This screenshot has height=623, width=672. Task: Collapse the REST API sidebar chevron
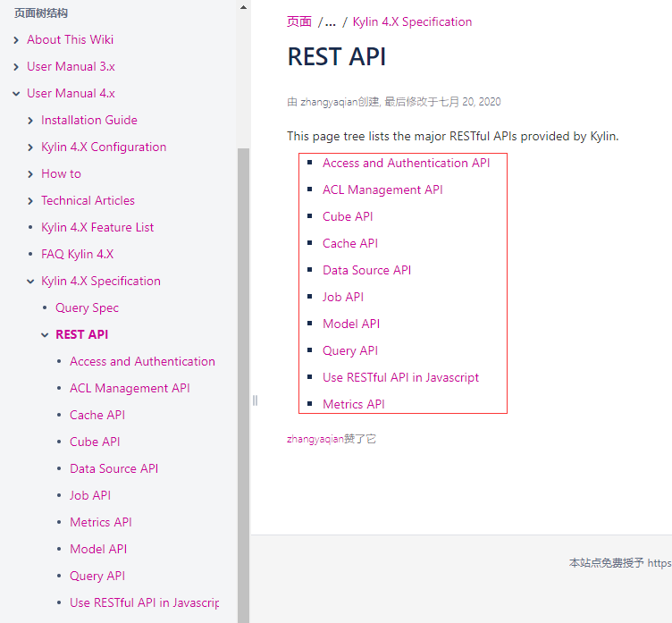click(45, 335)
